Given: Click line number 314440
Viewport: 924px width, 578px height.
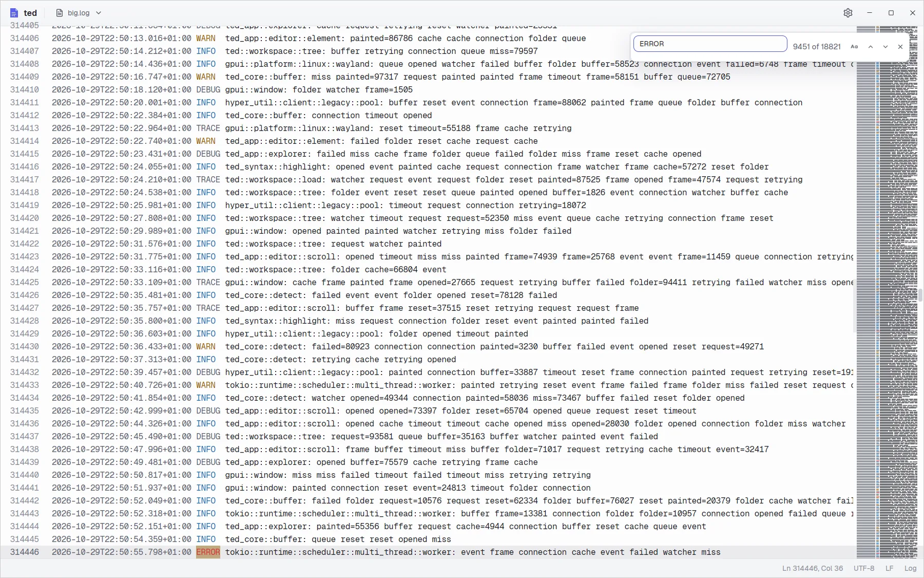Looking at the screenshot, I should [x=25, y=475].
